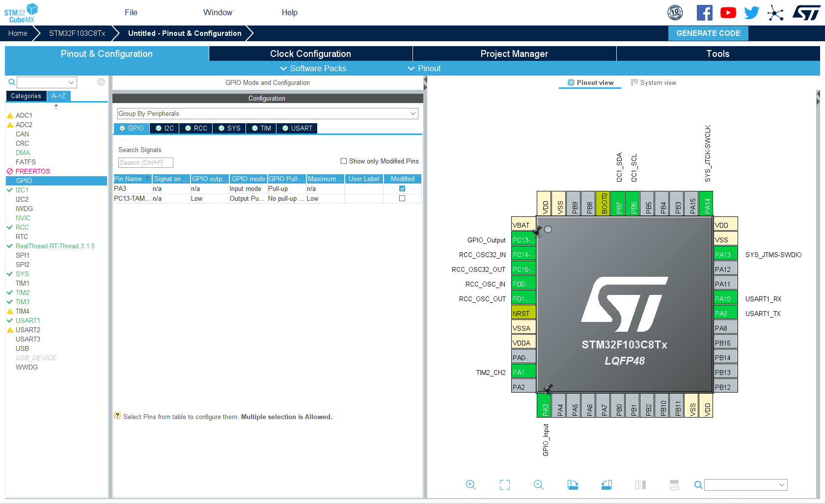
Task: Sort the table by Pin Name column
Action: tap(133, 179)
